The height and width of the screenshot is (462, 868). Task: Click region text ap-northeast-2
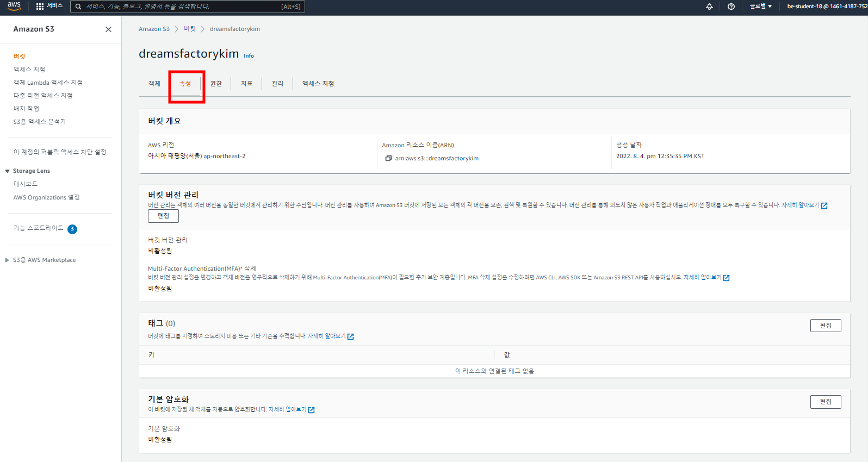(224, 157)
